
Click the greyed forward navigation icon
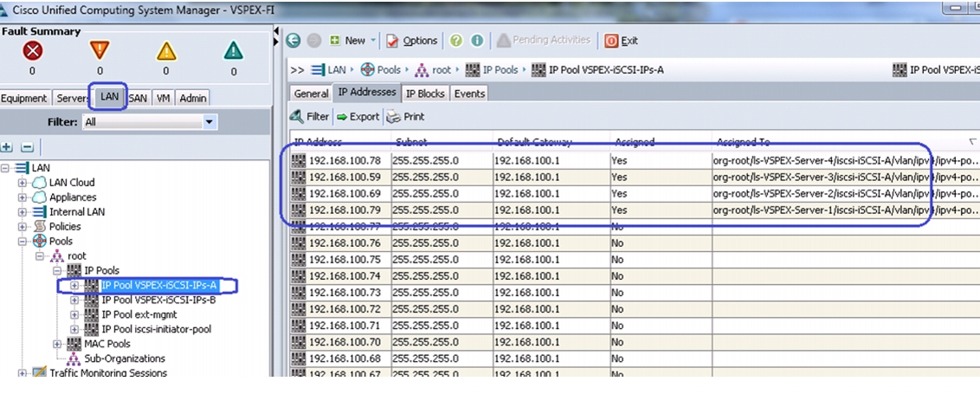coord(314,41)
